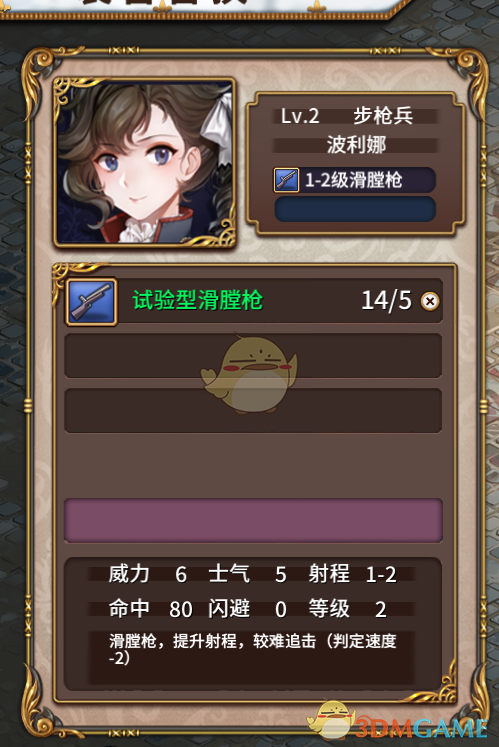Select the second empty inventory row

click(253, 411)
